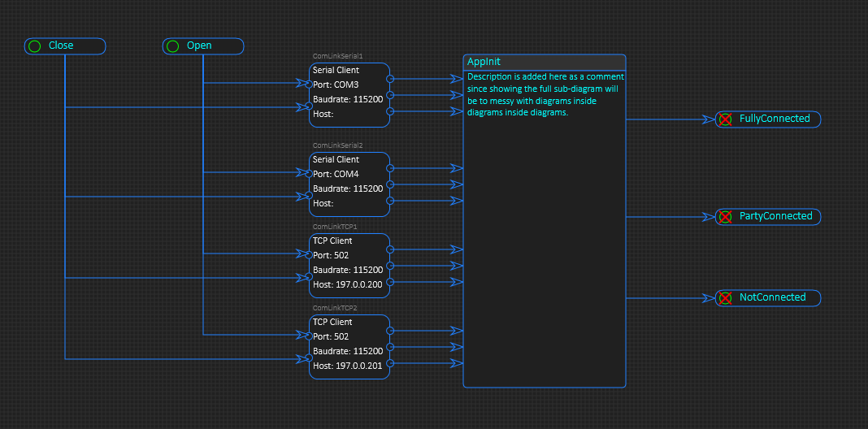Image resolution: width=868 pixels, height=429 pixels.
Task: Click middle output port of ComLinkTCP1
Action: [x=390, y=266]
